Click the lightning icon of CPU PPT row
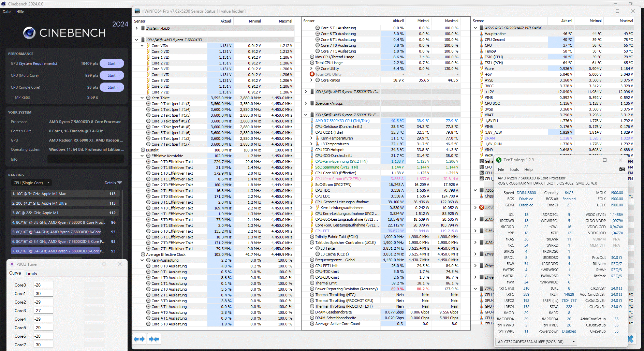 312,231
